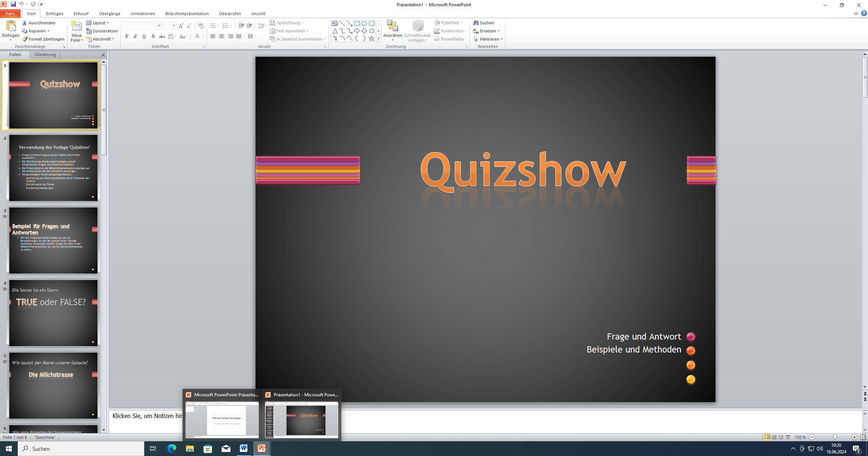Click the Ersetzen button

(x=487, y=31)
